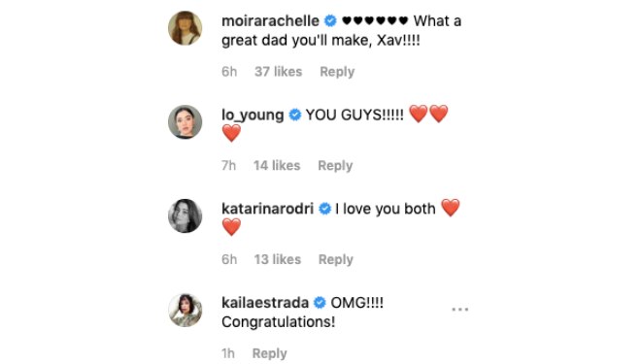The image size is (641, 364).
Task: Open the kailaestrada username link
Action: 265,303
